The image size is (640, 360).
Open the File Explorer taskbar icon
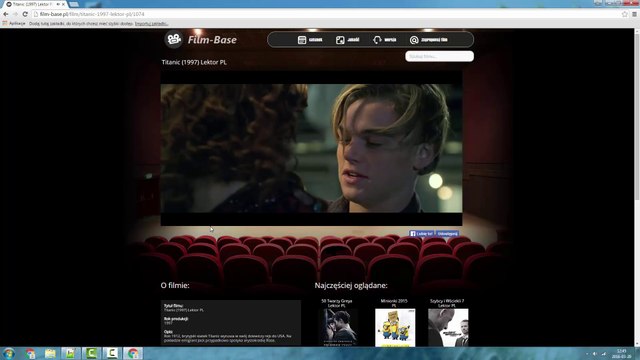tap(50, 353)
